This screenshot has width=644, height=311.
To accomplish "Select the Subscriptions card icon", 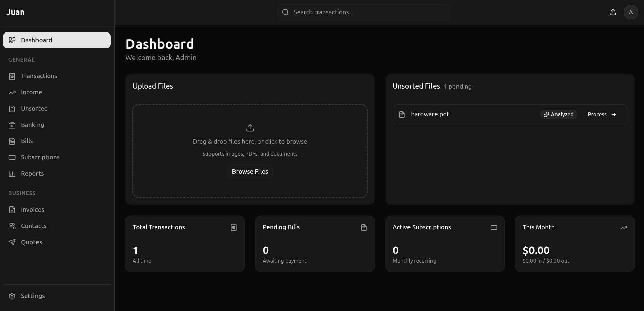I will pos(12,157).
